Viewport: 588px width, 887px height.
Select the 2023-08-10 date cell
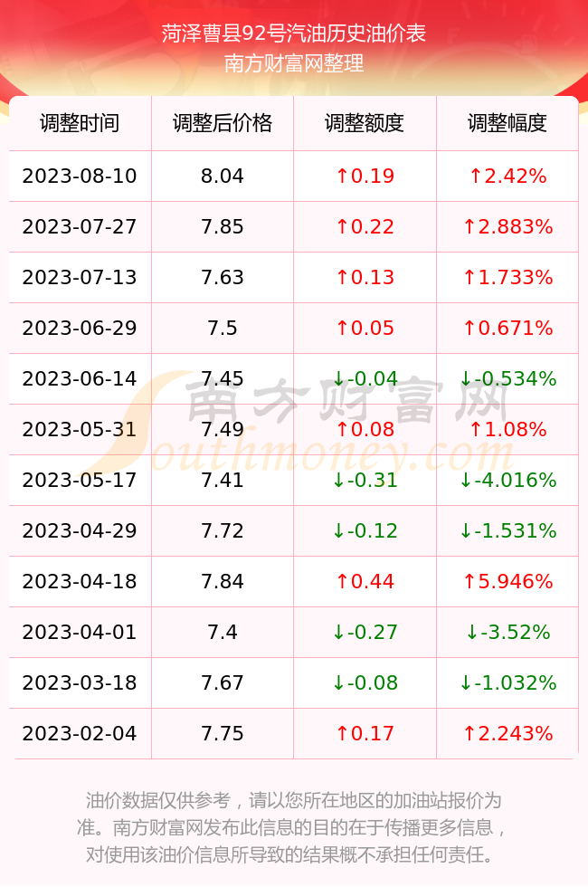80,176
